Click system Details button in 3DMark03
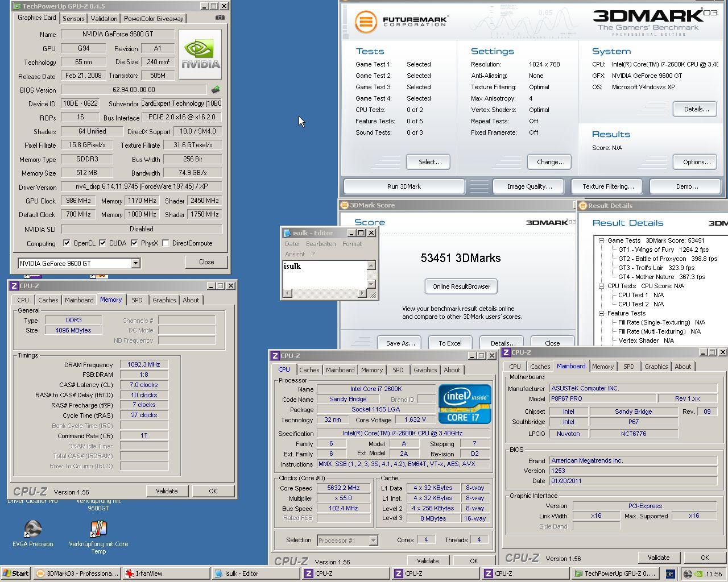Image resolution: width=728 pixels, height=582 pixels. pyautogui.click(x=696, y=109)
